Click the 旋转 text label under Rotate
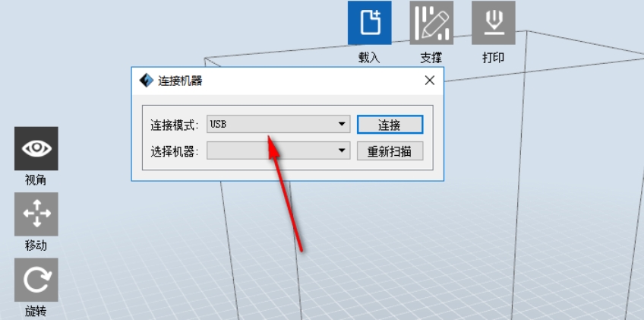The height and width of the screenshot is (320, 644). pyautogui.click(x=36, y=312)
